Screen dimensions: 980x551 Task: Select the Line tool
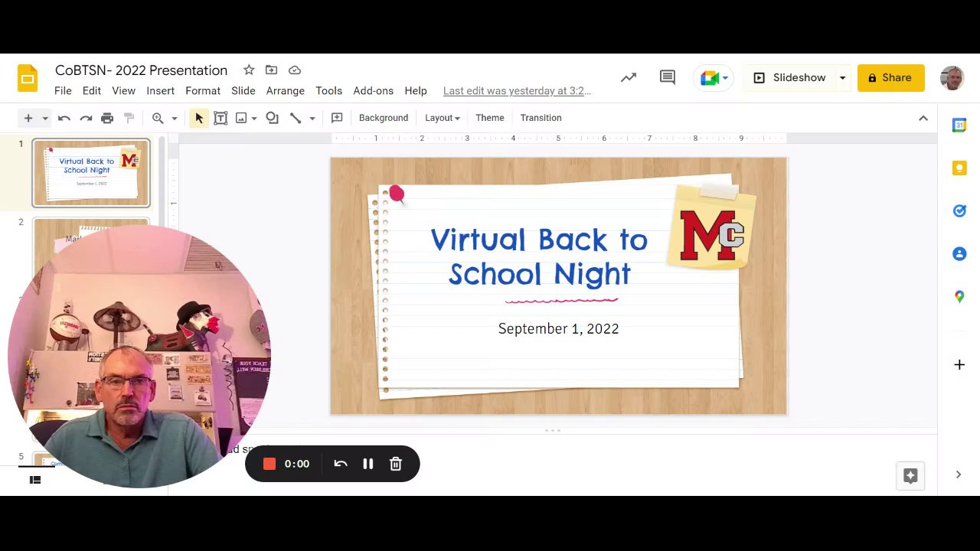coord(296,118)
